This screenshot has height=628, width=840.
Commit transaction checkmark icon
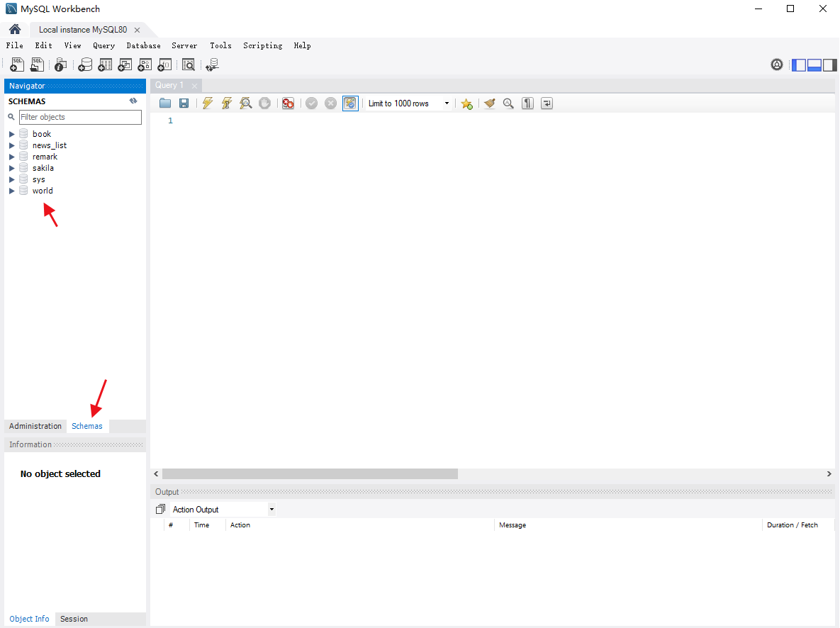(311, 103)
